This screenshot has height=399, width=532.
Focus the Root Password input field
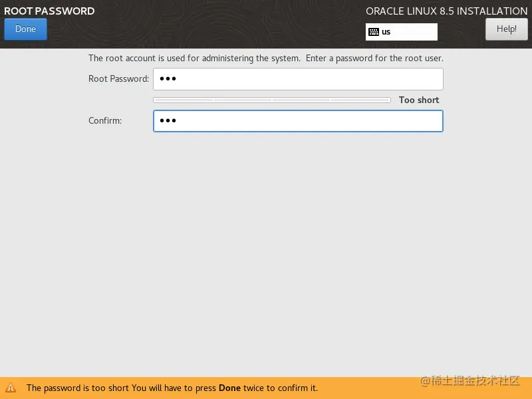298,79
